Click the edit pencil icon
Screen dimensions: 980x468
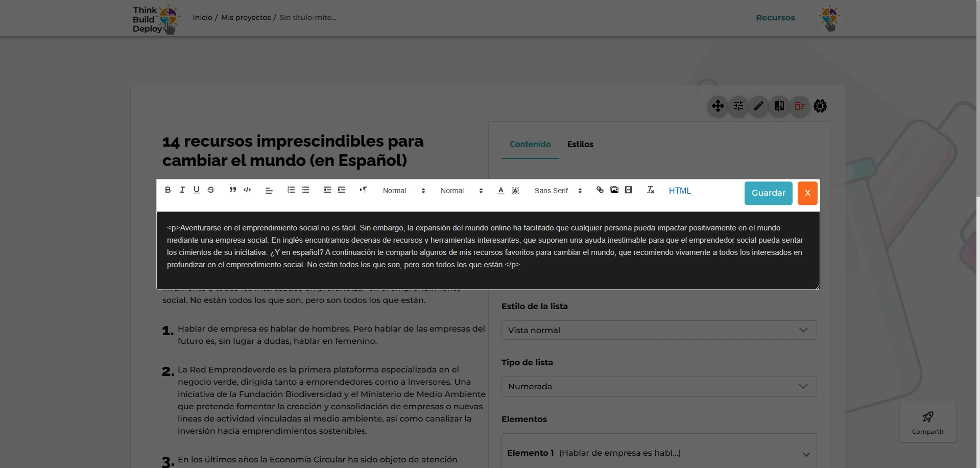click(758, 106)
